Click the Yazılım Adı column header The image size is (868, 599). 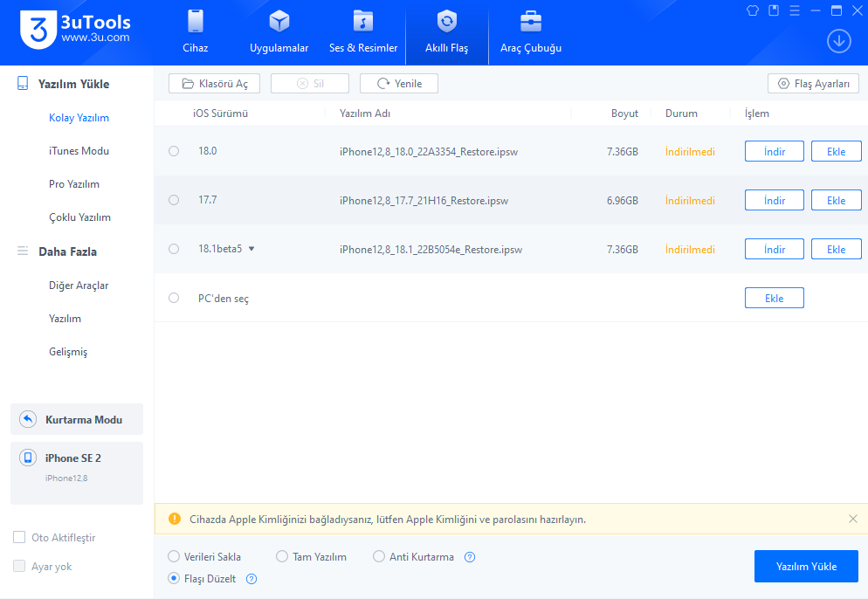[365, 114]
